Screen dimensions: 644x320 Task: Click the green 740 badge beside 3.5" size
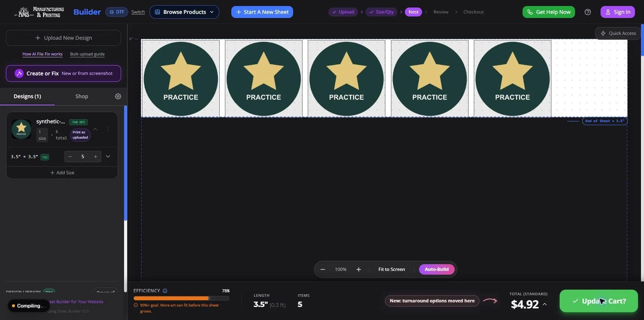click(45, 157)
